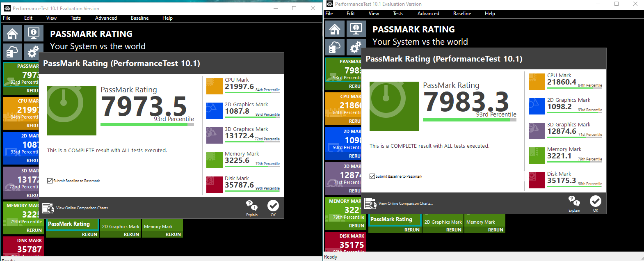
Task: Click cloud baseline icon in left window
Action: point(12,52)
